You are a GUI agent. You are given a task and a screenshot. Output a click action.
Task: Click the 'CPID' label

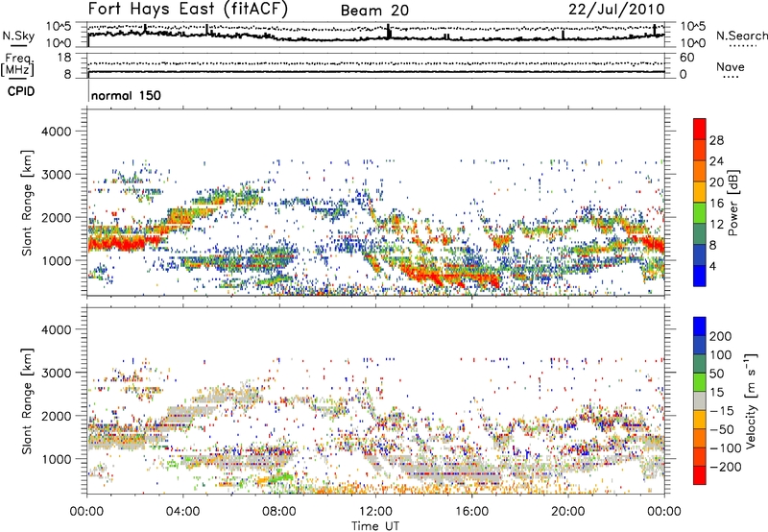(21, 91)
